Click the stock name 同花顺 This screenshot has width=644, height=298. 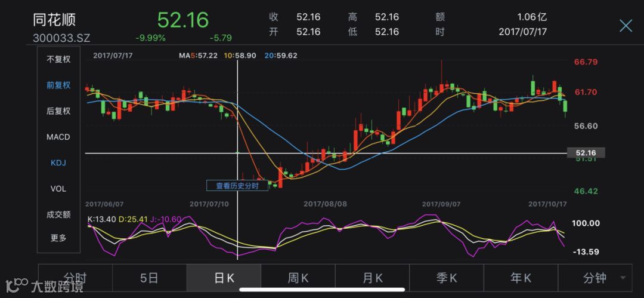54,20
